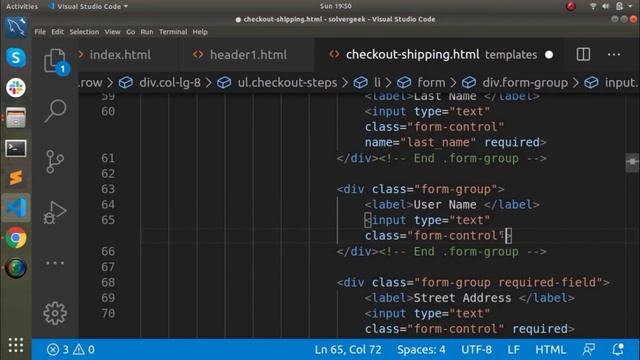The image size is (640, 360).
Task: Open the feedback icon in status bar
Action: pos(589,349)
